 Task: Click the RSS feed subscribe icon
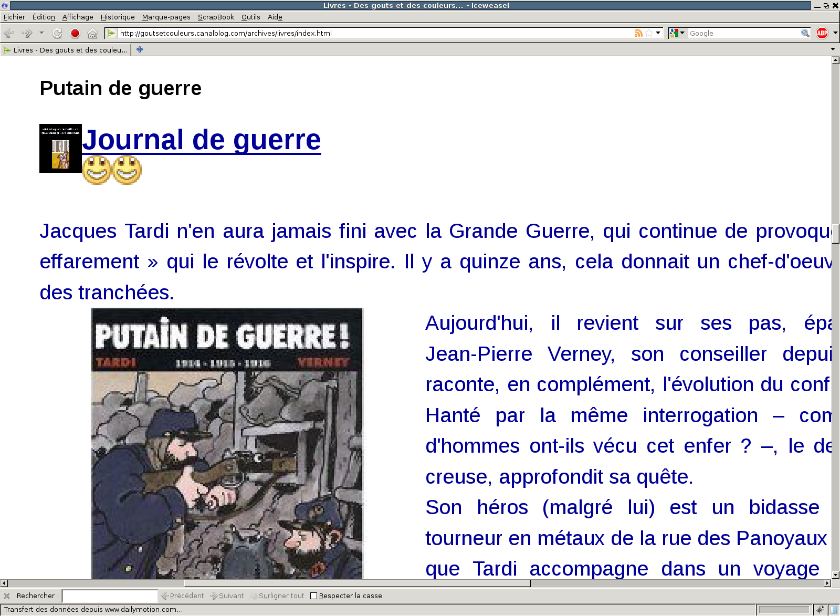(638, 33)
